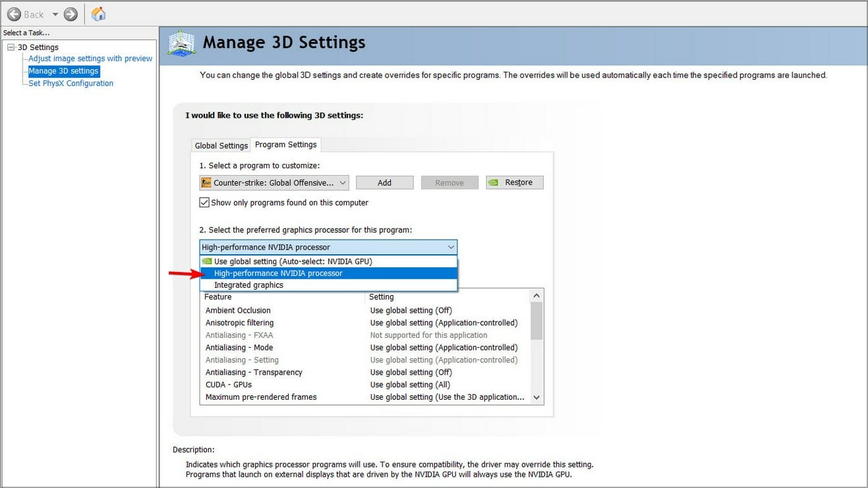Select the Maximum pre-rendered frames row
Screen dimensions: 868x488
365,397
